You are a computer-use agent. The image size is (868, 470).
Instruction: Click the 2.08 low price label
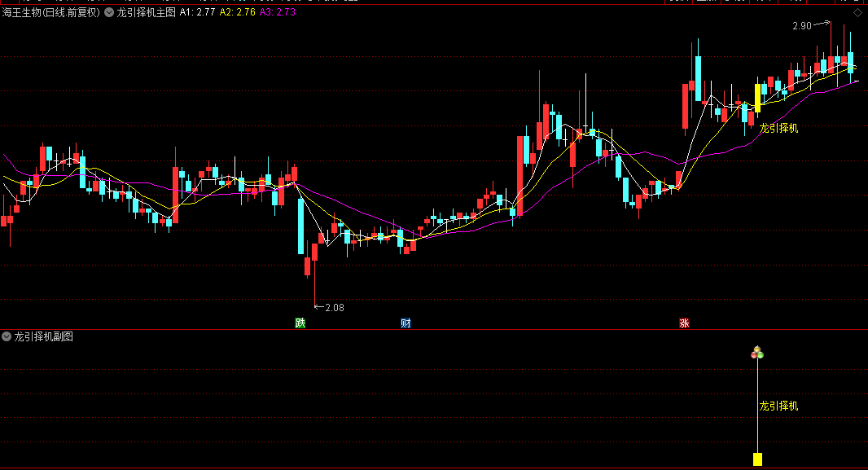(x=335, y=308)
